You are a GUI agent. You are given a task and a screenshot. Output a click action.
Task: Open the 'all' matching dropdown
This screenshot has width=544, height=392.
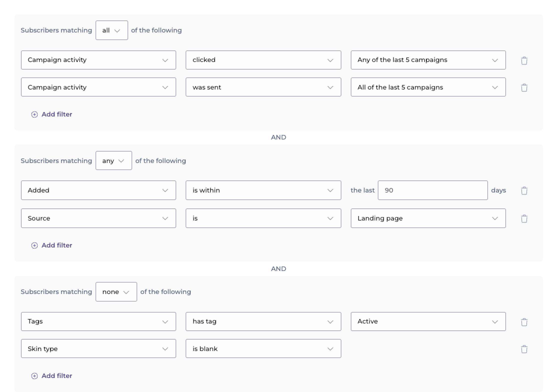(x=112, y=30)
